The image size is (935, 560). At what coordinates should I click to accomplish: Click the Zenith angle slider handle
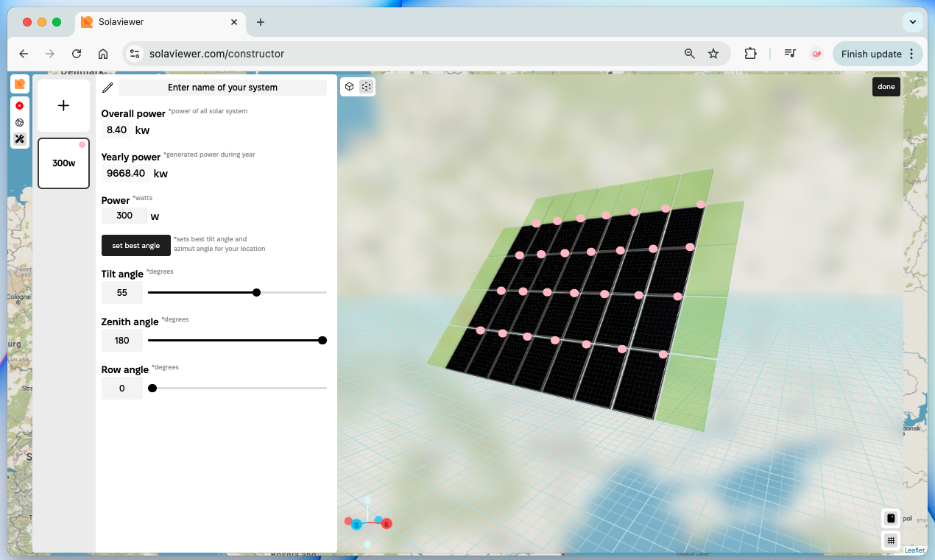pos(322,341)
